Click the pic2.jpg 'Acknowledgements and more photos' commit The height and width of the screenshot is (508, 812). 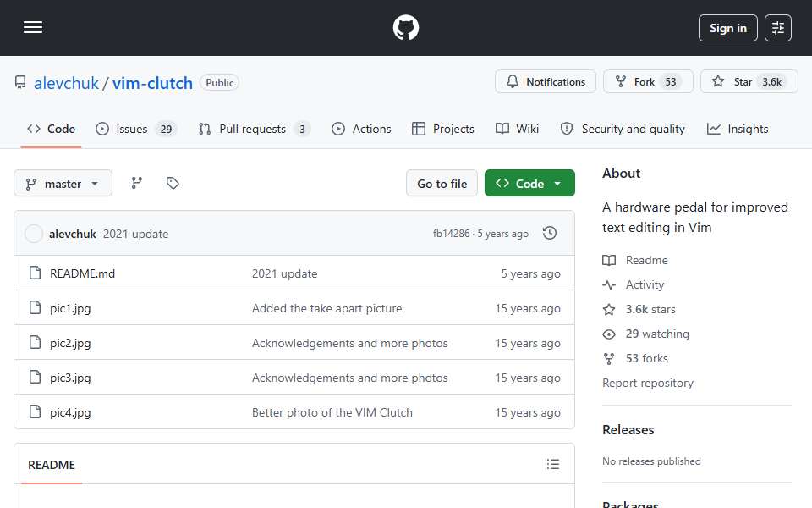349,343
